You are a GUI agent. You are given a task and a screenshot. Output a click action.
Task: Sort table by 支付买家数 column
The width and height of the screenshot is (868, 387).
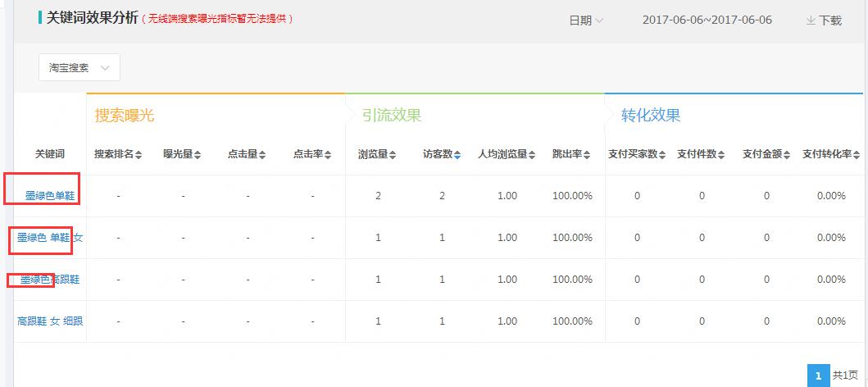tap(664, 154)
